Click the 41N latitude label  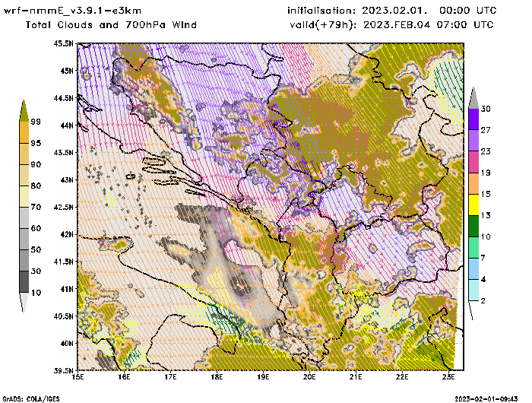tap(67, 289)
